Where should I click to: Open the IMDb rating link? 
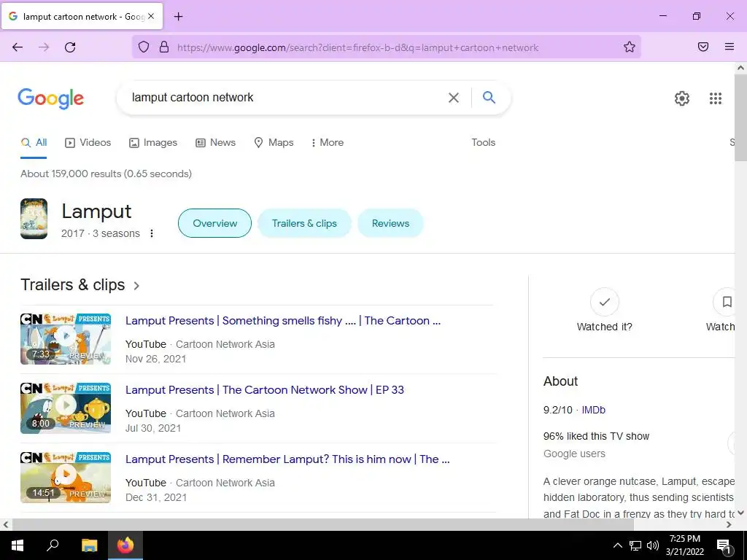coord(594,410)
